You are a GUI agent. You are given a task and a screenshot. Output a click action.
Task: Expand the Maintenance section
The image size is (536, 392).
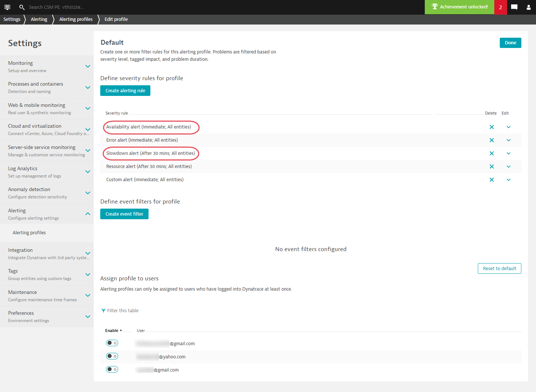[88, 295]
